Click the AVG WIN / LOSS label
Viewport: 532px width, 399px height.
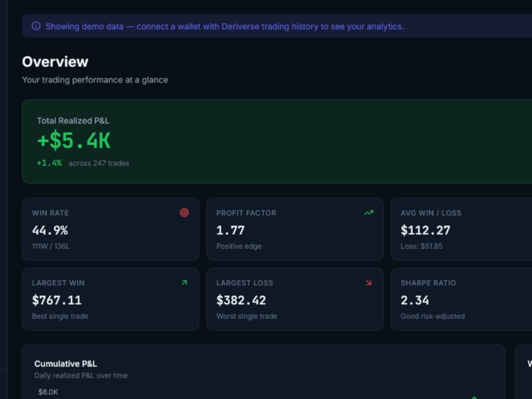pos(431,213)
